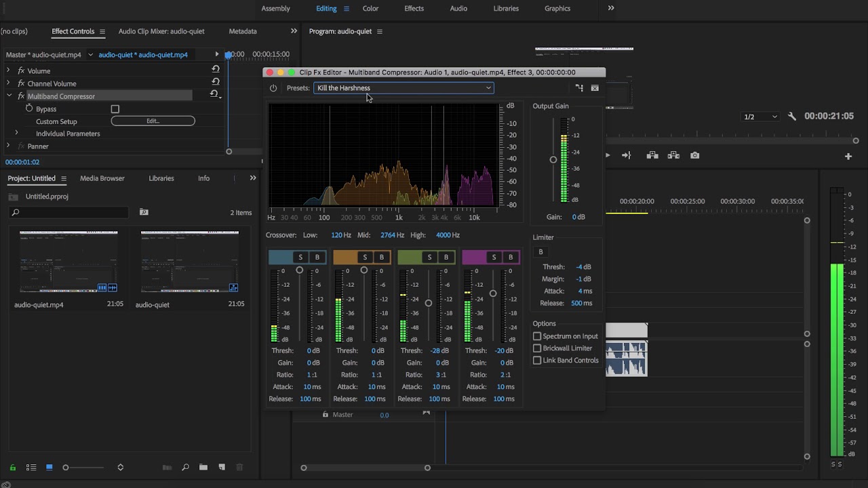The image size is (868, 488).
Task: Click the Export Frame camera icon
Action: coord(695,155)
